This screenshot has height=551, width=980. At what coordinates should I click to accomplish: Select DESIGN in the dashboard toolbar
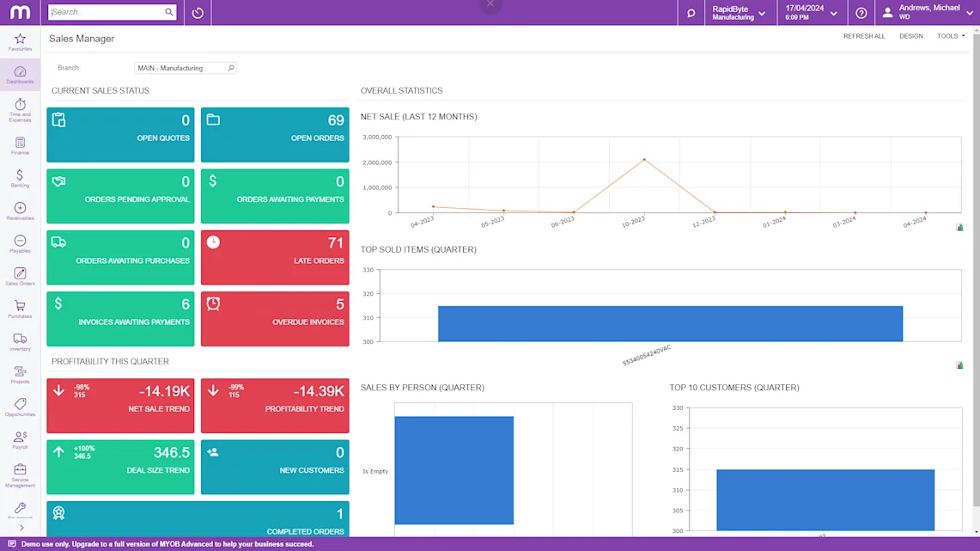tap(910, 36)
